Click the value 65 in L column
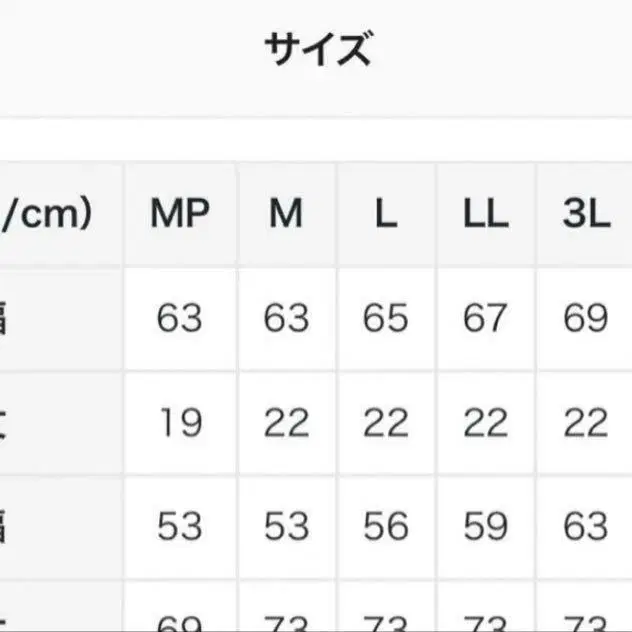 tap(386, 318)
